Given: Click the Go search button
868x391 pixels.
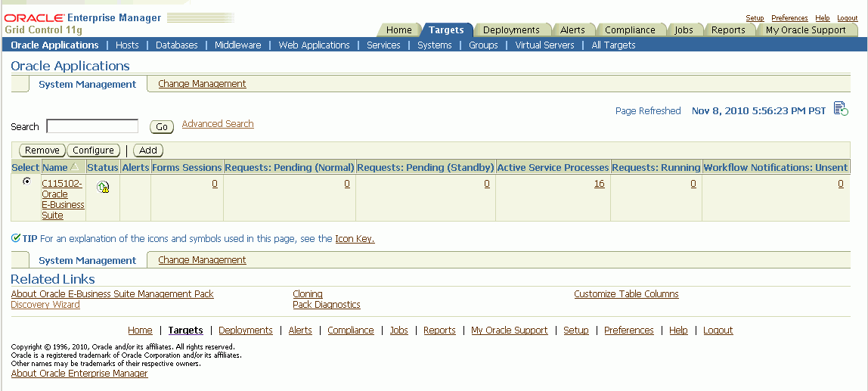Looking at the screenshot, I should point(162,127).
